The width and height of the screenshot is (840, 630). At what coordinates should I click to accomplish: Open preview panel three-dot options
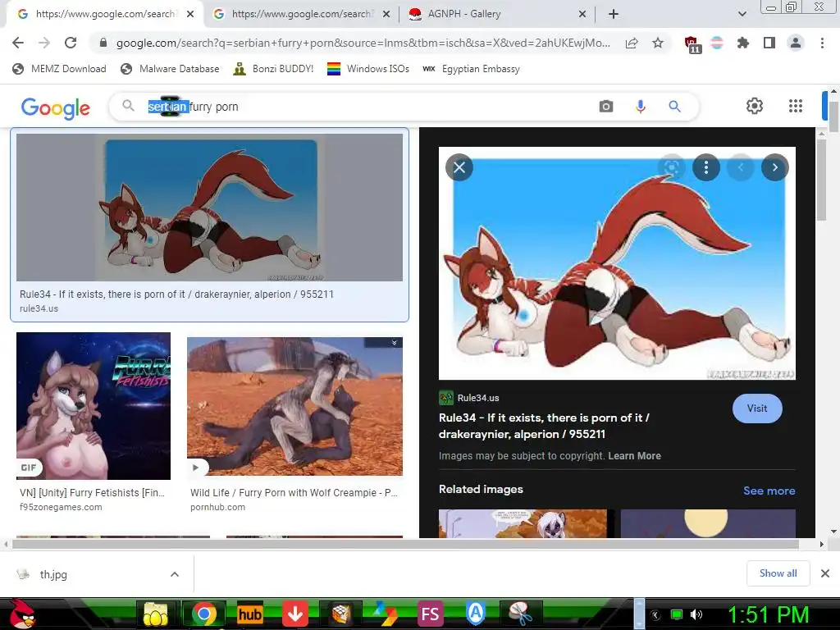706,167
